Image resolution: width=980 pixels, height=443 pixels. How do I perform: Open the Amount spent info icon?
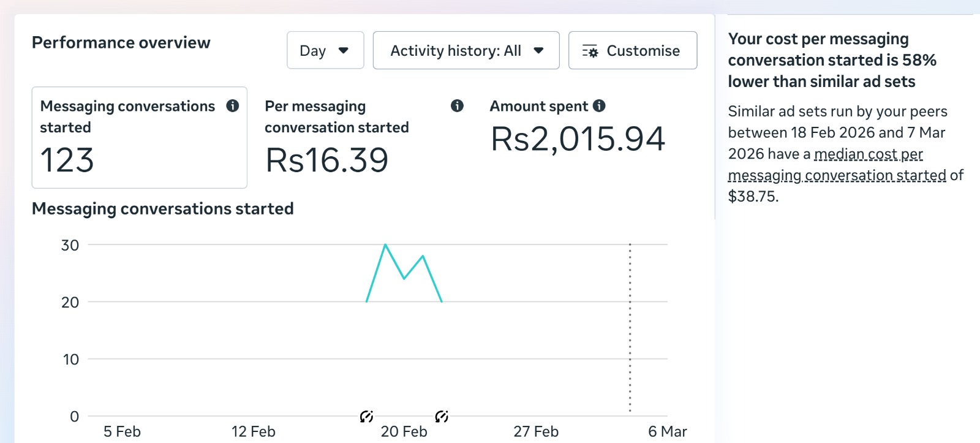click(599, 106)
